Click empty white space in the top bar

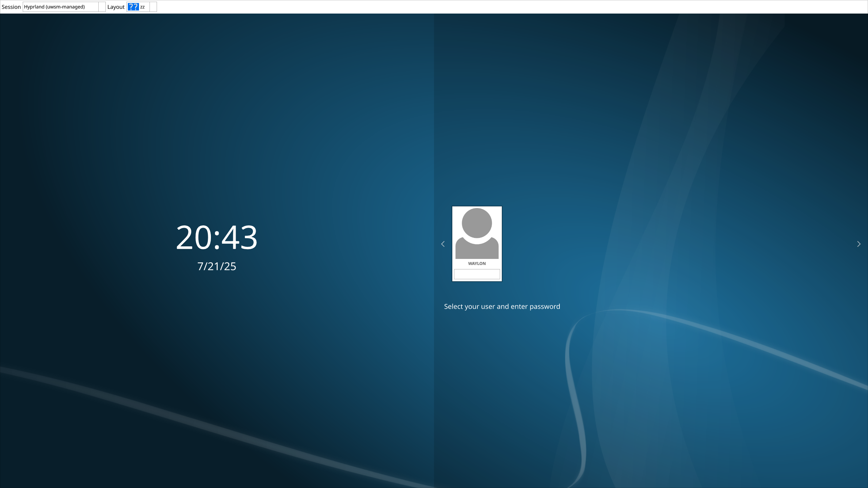[x=475, y=7]
